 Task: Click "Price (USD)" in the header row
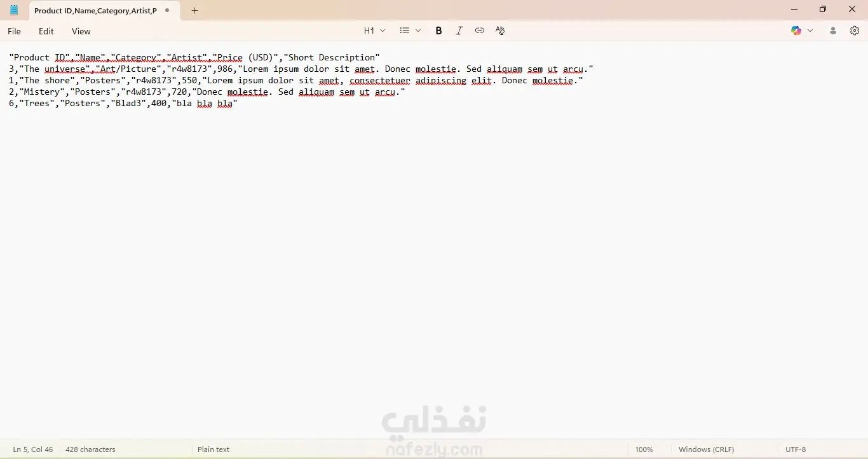click(245, 58)
